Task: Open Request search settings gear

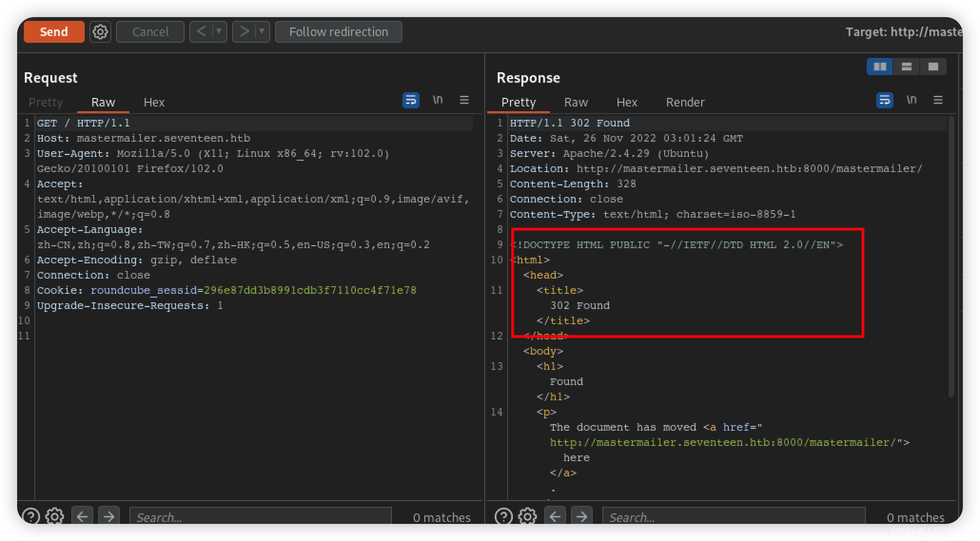Action: [55, 516]
